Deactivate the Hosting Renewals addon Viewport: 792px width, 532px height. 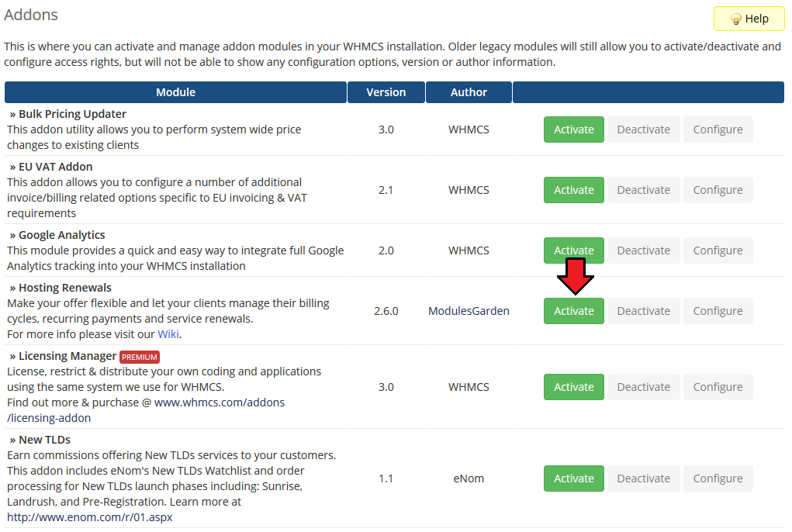click(644, 312)
